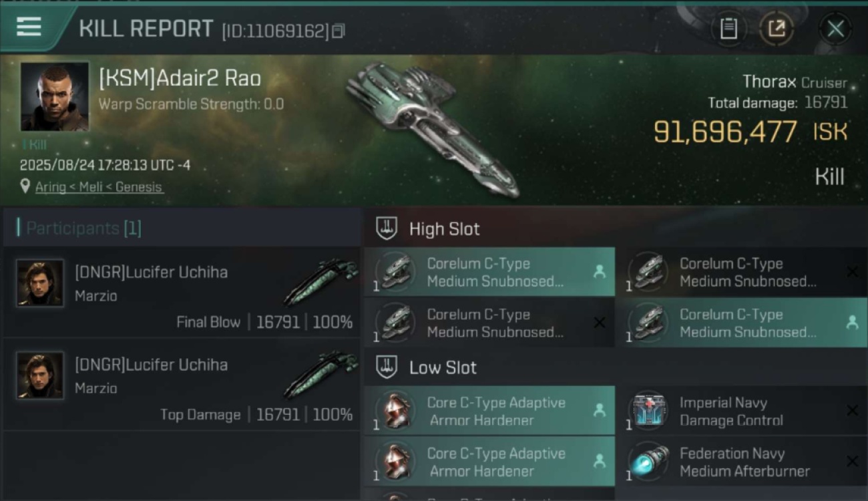868x501 pixels.
Task: Copy the kill report ID with copy icon
Action: coord(339,31)
